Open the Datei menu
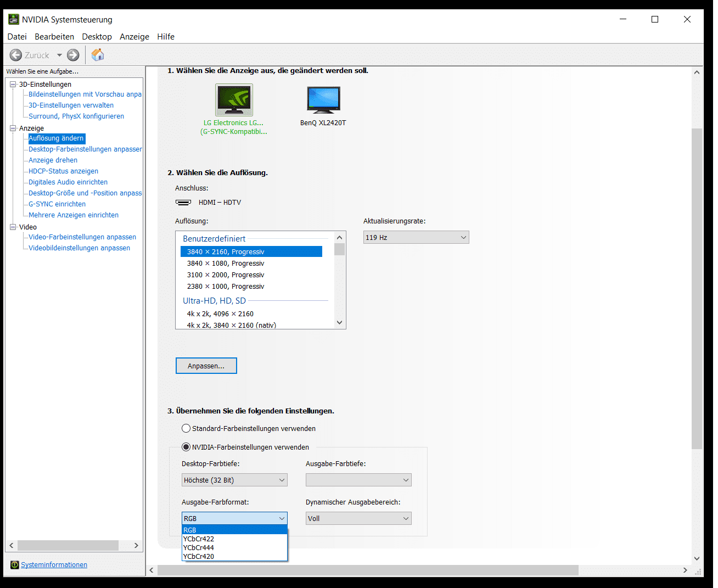The height and width of the screenshot is (588, 718). 17,37
